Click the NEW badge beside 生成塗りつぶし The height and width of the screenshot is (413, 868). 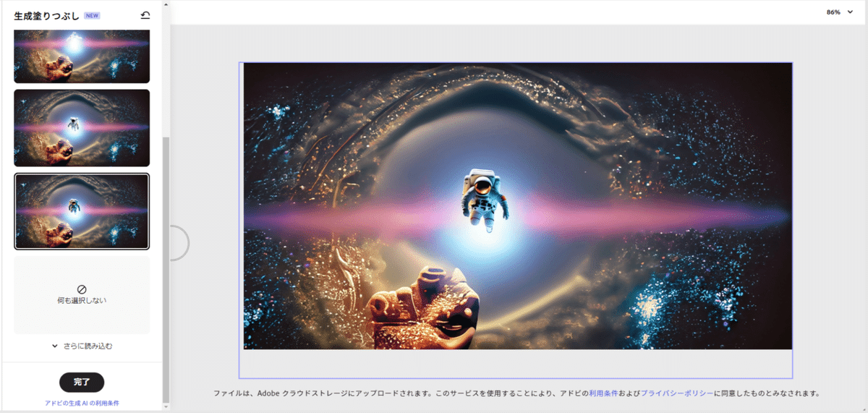[92, 15]
